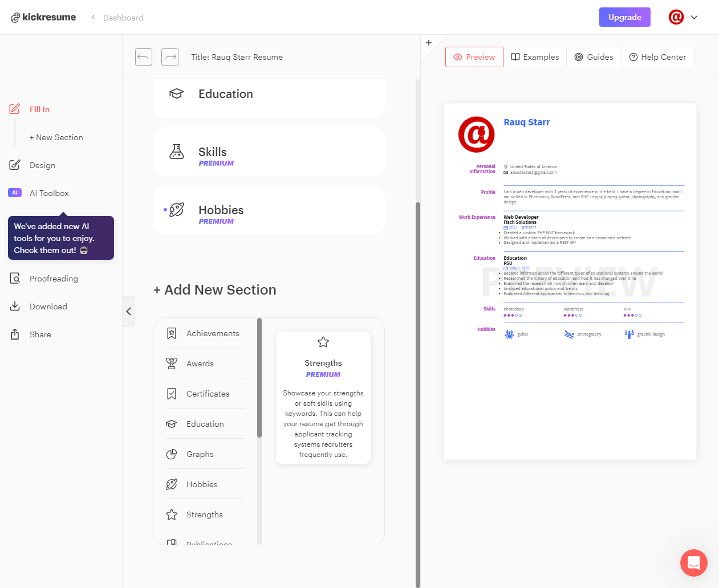Click the AI badge icon
Image resolution: width=719 pixels, height=588 pixels.
pos(15,193)
